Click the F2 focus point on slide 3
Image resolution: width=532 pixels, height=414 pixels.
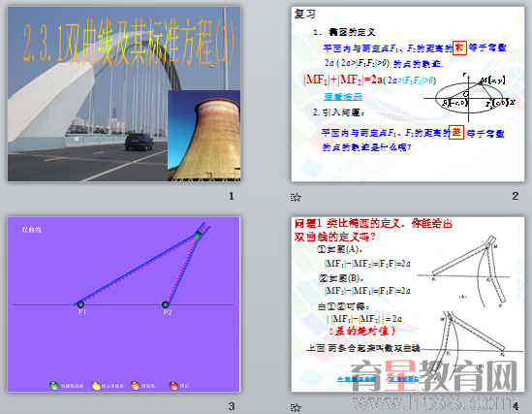[x=166, y=304]
